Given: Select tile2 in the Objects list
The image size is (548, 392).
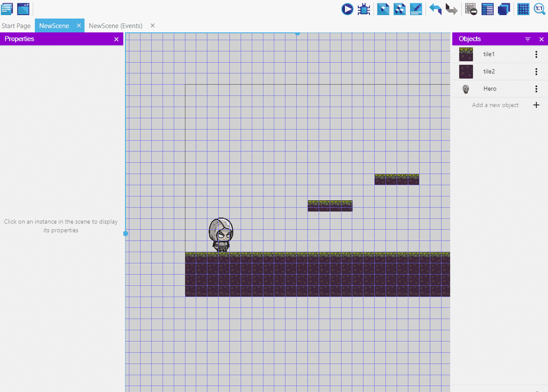Looking at the screenshot, I should pos(500,72).
